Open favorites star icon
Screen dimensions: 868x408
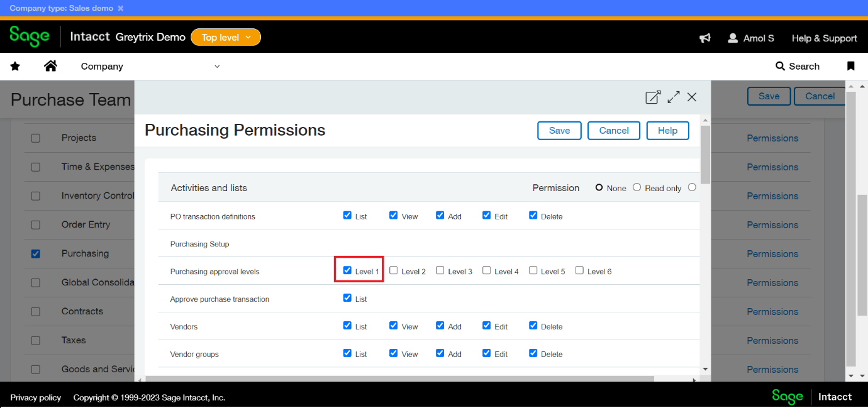coord(15,66)
